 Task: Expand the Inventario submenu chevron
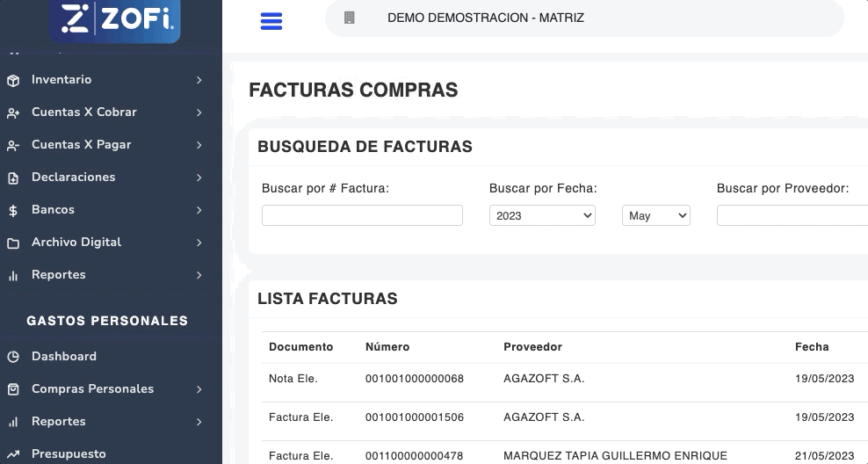click(x=199, y=80)
